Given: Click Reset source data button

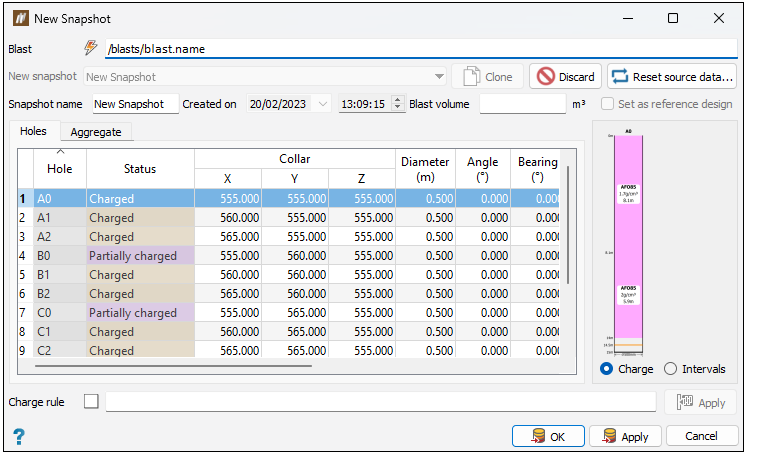Looking at the screenshot, I should (x=672, y=77).
